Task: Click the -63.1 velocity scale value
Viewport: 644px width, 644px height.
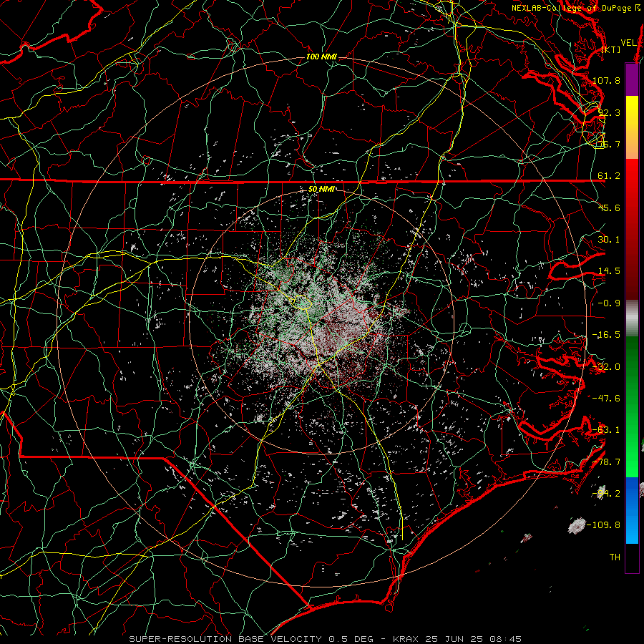Action: pyautogui.click(x=606, y=430)
